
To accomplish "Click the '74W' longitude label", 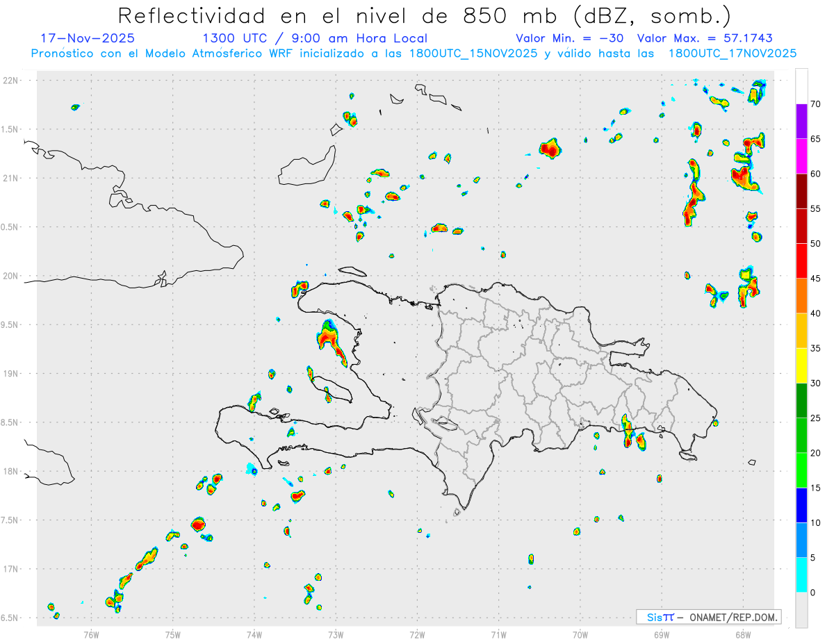I will [254, 634].
